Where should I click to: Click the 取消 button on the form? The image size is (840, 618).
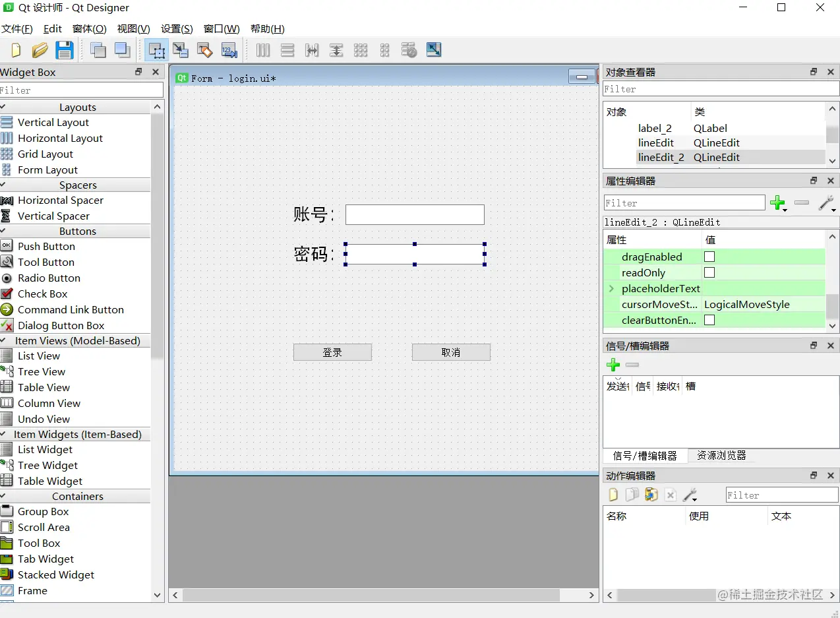coord(451,352)
